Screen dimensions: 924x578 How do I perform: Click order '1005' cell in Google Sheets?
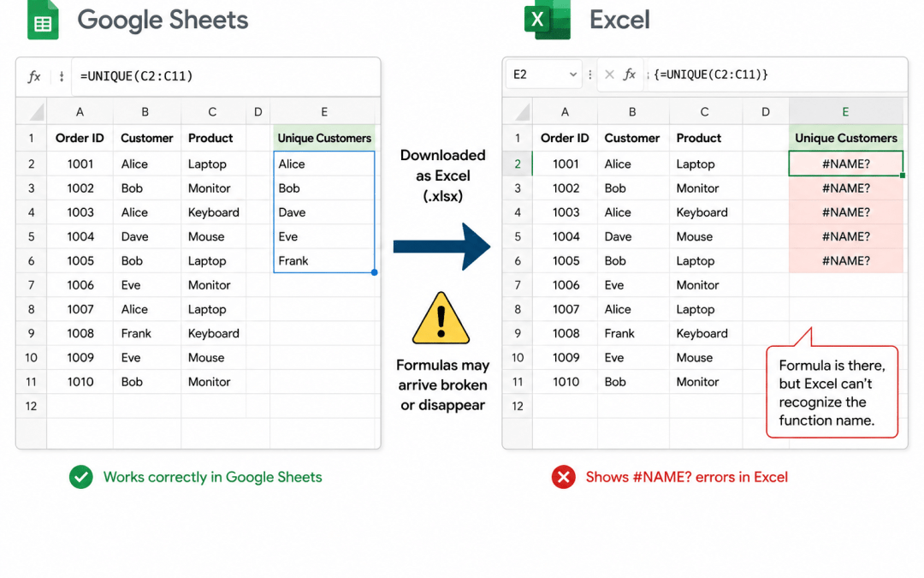[80, 260]
